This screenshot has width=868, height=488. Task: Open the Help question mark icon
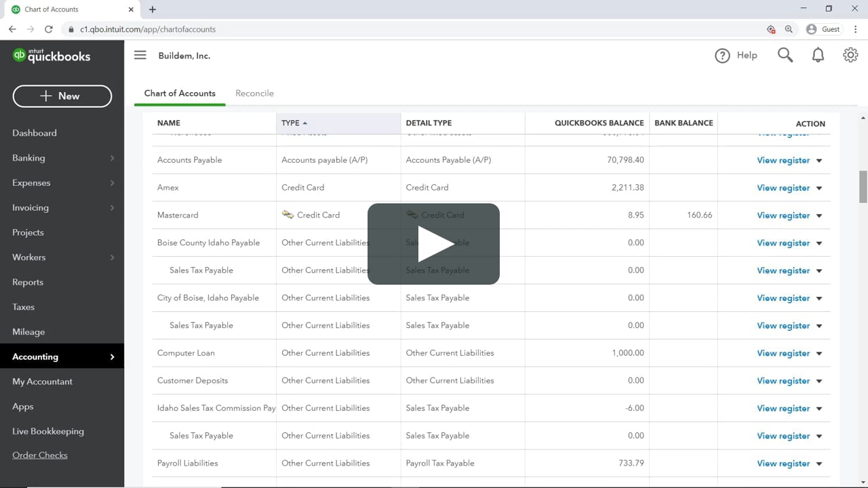(x=722, y=56)
